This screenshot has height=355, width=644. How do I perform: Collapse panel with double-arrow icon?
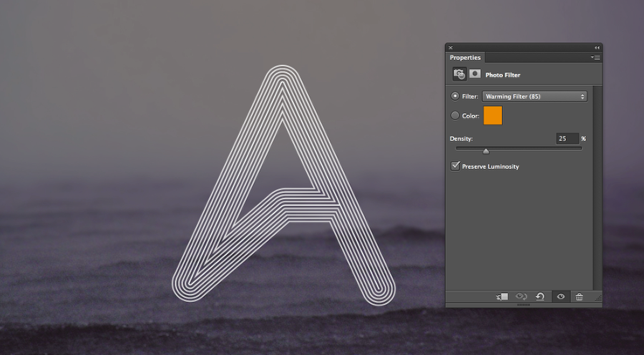pos(597,48)
